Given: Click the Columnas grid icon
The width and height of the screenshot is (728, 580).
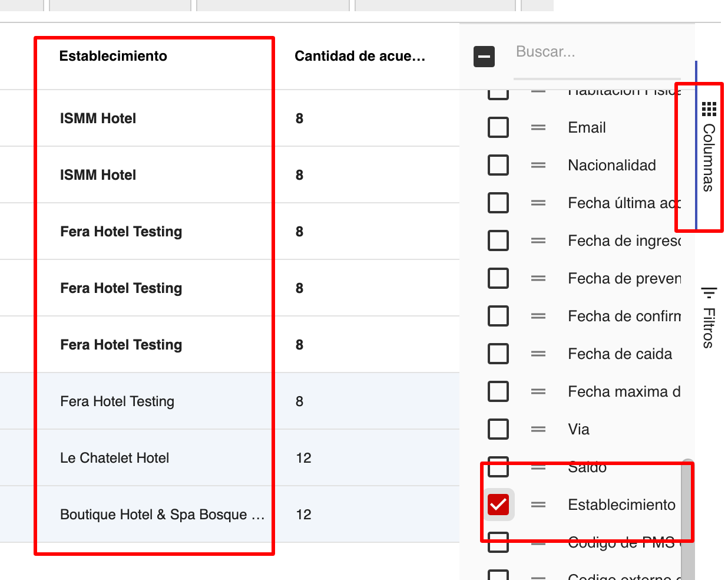Looking at the screenshot, I should tap(709, 109).
